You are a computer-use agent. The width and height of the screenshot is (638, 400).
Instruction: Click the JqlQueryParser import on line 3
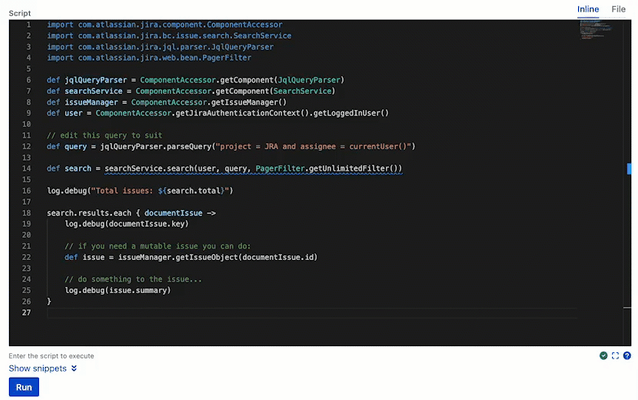[160, 47]
